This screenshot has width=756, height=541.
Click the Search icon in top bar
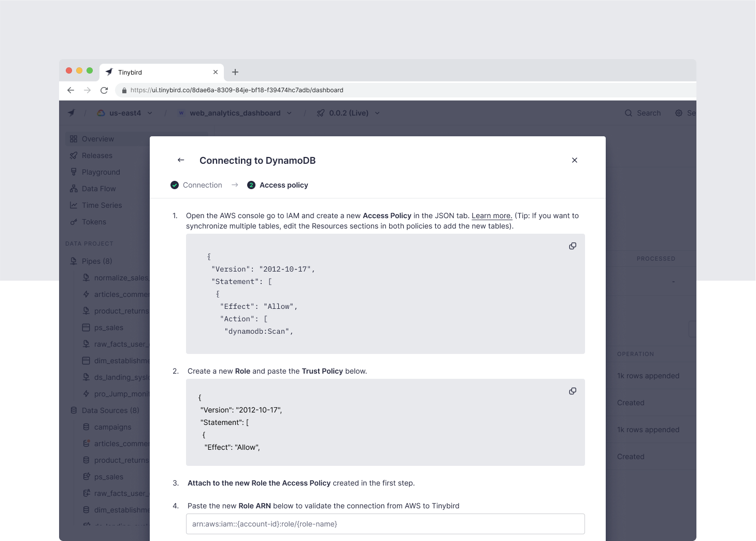[629, 113]
